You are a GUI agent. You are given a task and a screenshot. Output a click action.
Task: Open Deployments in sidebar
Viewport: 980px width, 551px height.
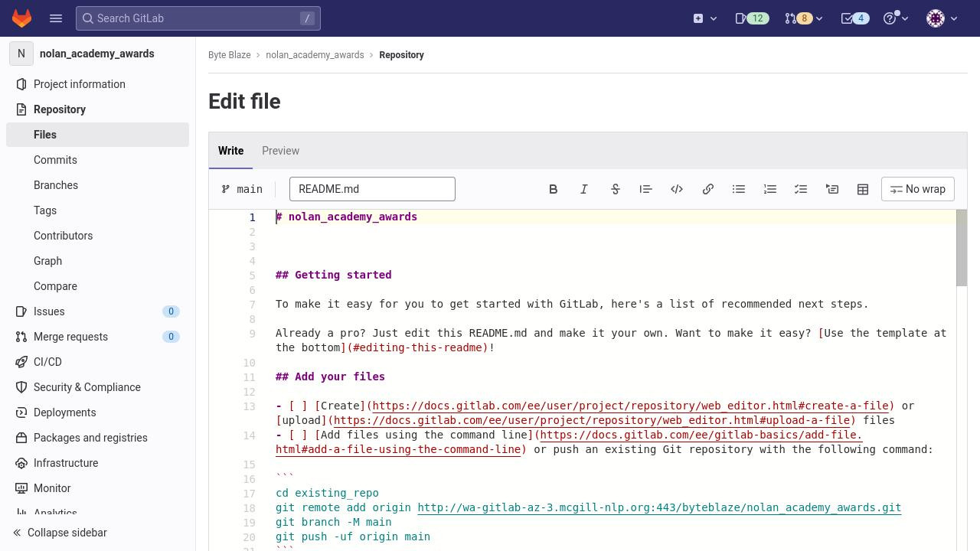97,412
